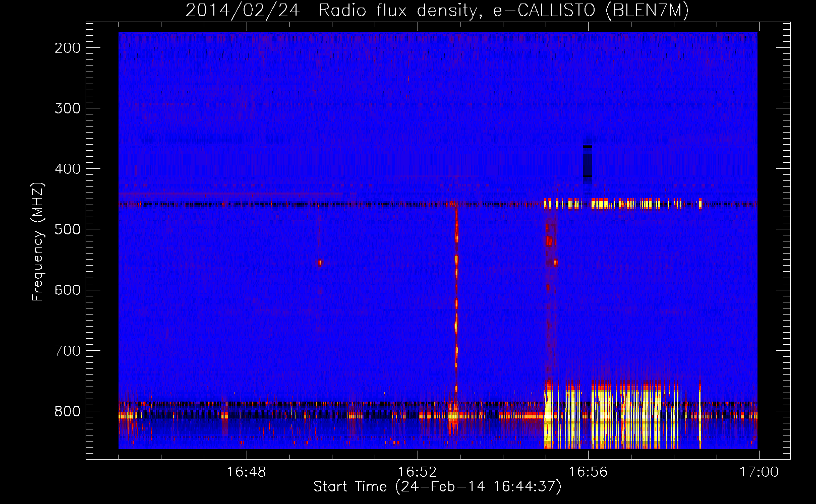Screen dimensions: 816x504
Task: Click the isolated red spot near 16:50 at 550 MHz
Action: click(320, 263)
